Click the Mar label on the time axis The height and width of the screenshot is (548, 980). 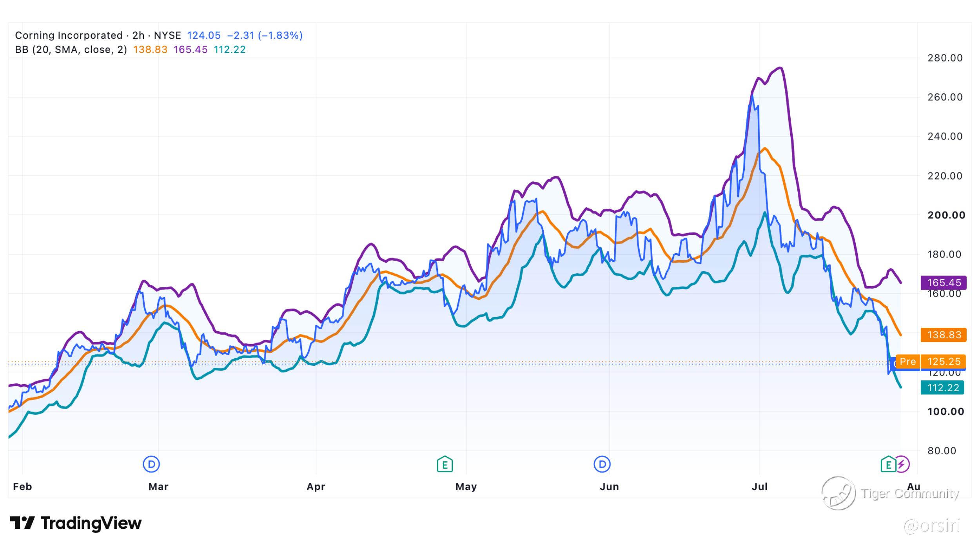[x=158, y=487]
